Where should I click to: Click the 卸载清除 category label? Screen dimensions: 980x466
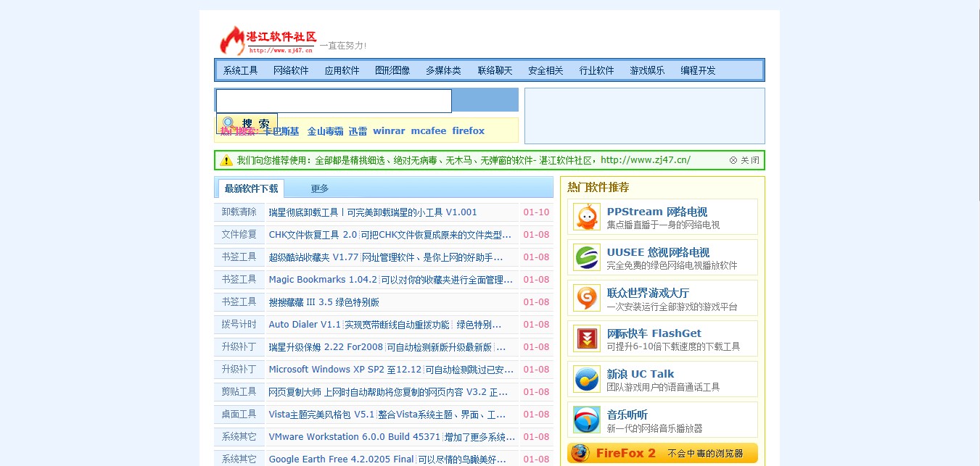tap(239, 212)
